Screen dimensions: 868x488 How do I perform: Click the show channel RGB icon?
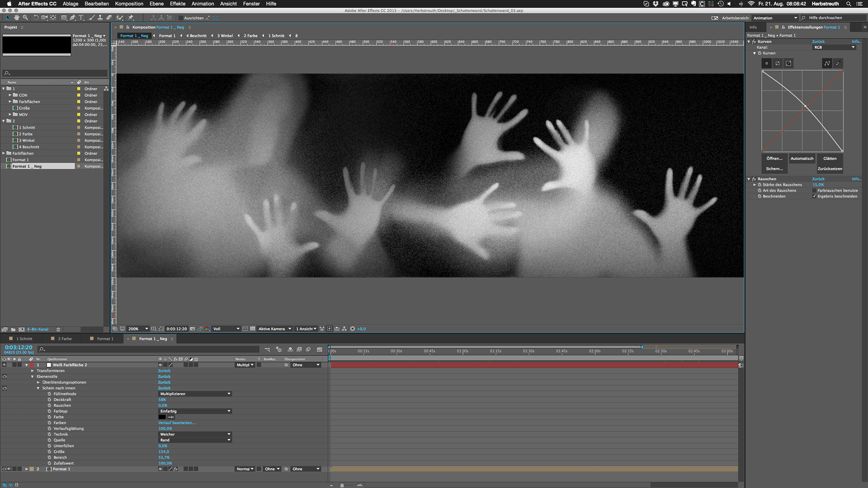click(208, 329)
